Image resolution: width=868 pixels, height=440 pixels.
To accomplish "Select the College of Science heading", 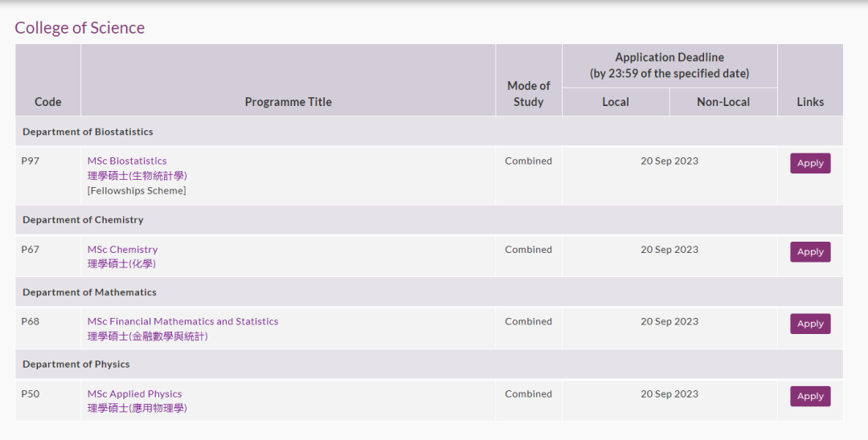I will pos(80,27).
